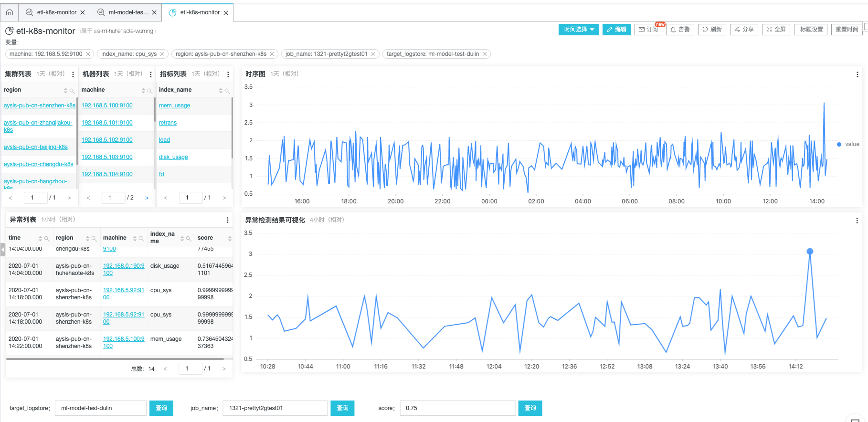868x422 pixels.
Task: Click 查询 next to target_logstore
Action: click(x=161, y=408)
